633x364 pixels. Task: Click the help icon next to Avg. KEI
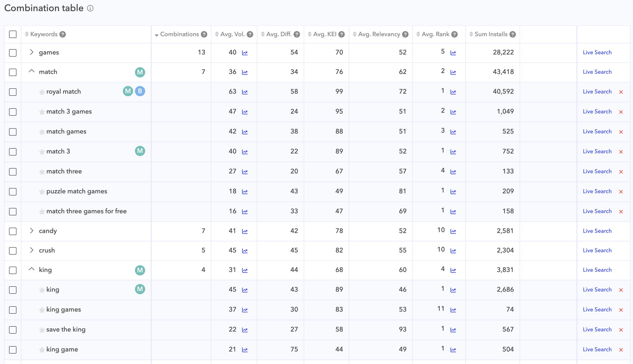click(342, 35)
